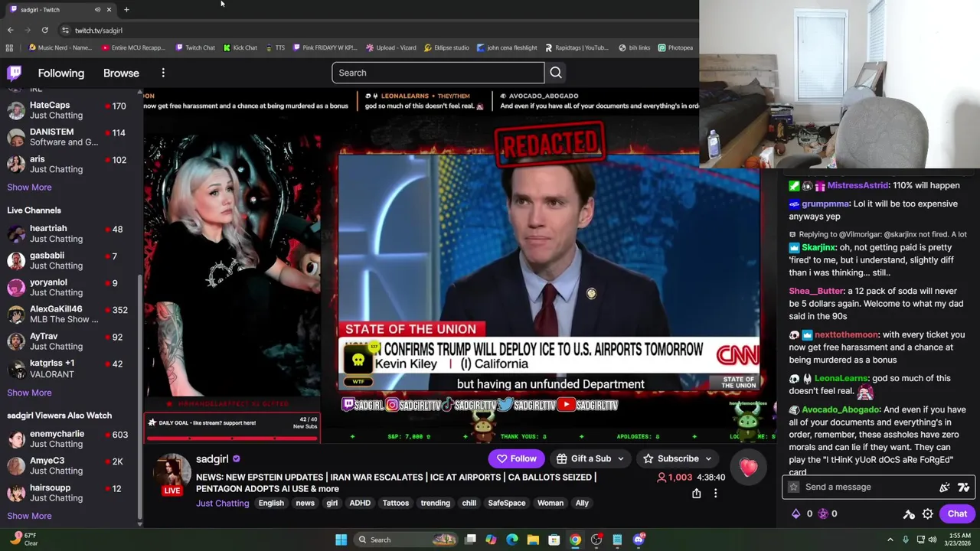Image resolution: width=980 pixels, height=551 pixels.
Task: Open chat settings gear
Action: tap(927, 514)
